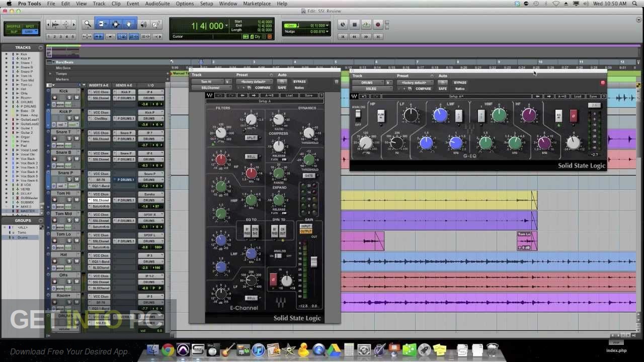Select the Grabber hand tool
The height and width of the screenshot is (362, 644).
tap(129, 24)
